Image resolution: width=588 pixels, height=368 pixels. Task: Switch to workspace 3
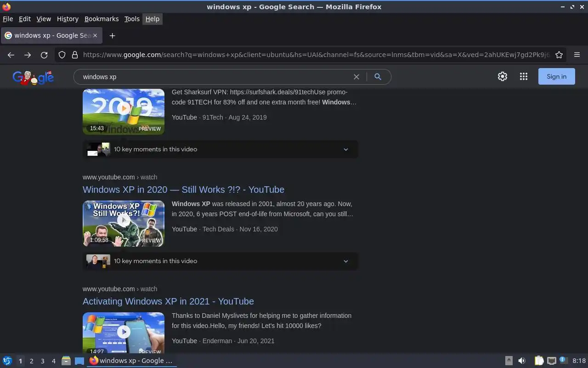(x=42, y=361)
